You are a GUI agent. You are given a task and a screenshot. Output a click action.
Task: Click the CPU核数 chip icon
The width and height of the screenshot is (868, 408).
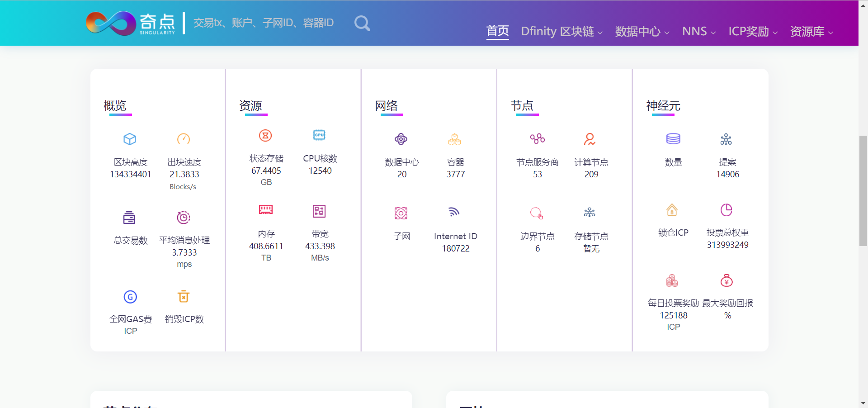pos(319,135)
